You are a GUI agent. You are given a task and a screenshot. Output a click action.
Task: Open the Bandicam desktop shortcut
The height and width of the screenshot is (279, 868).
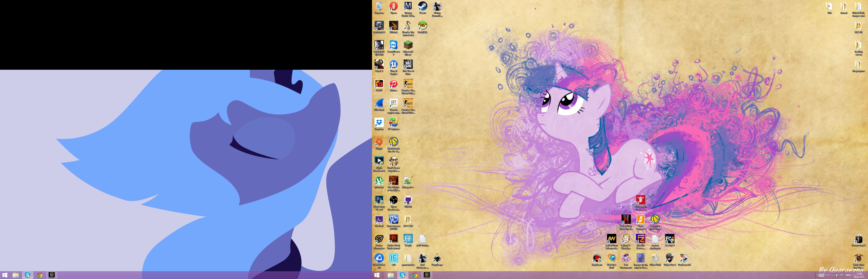597,258
